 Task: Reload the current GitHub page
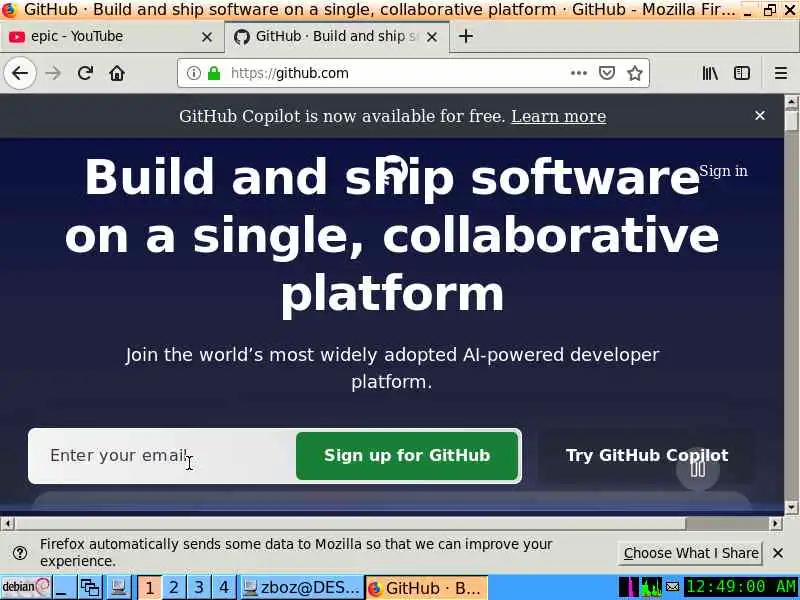(x=85, y=73)
